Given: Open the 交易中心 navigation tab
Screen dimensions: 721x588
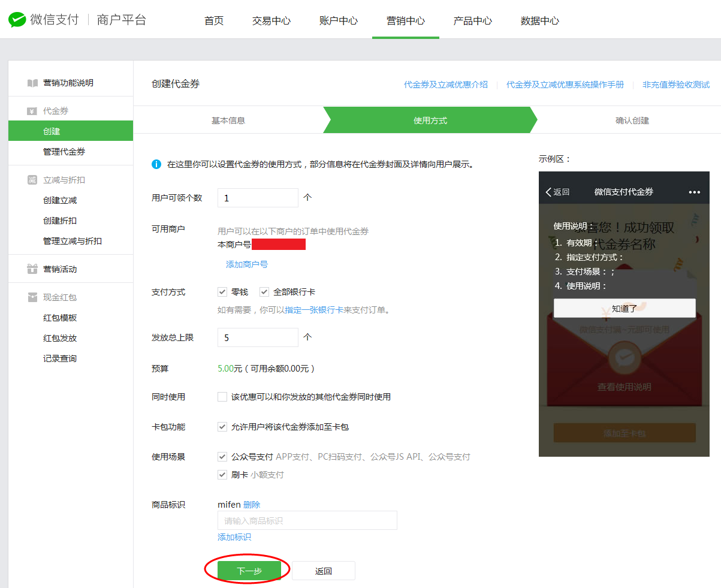Looking at the screenshot, I should tap(271, 20).
